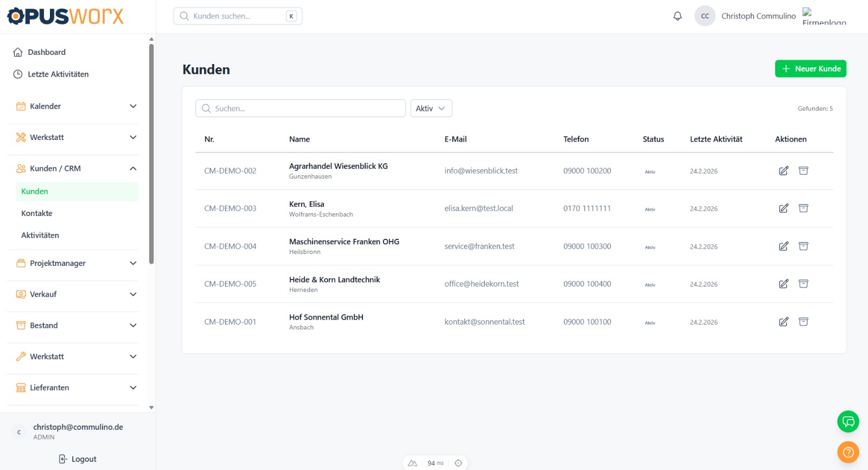Edit Heide & Korn Landtechnik customer

(x=783, y=284)
